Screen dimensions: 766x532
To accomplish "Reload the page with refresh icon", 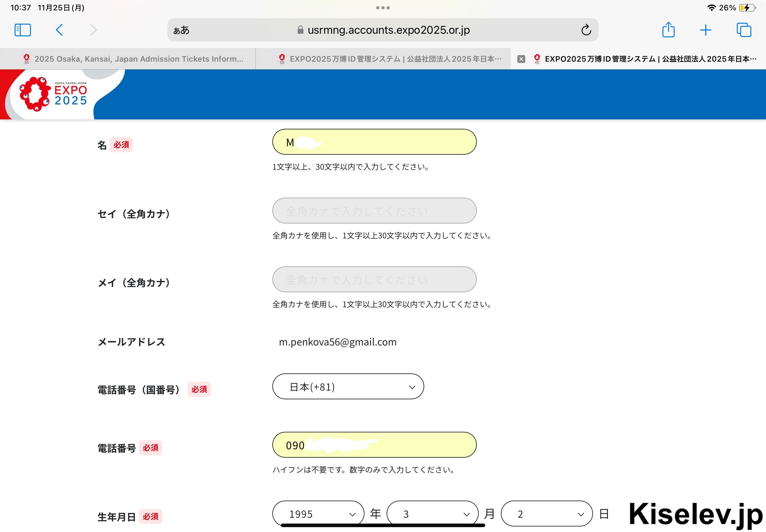I will click(x=586, y=30).
